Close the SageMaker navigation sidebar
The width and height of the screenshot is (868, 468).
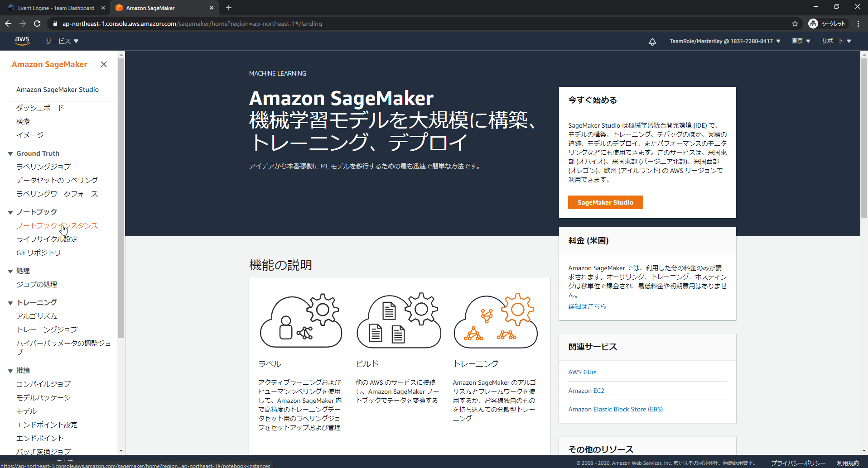pyautogui.click(x=104, y=64)
